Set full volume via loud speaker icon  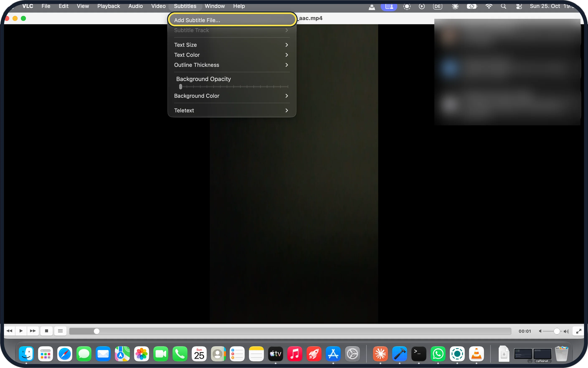coord(566,331)
